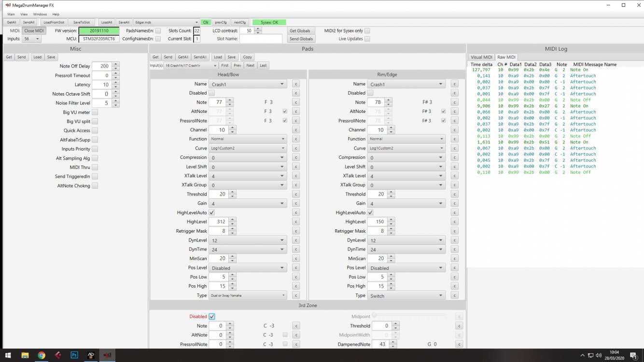
Task: Enable the PadsNamesEn checkbox
Action: [159, 30]
